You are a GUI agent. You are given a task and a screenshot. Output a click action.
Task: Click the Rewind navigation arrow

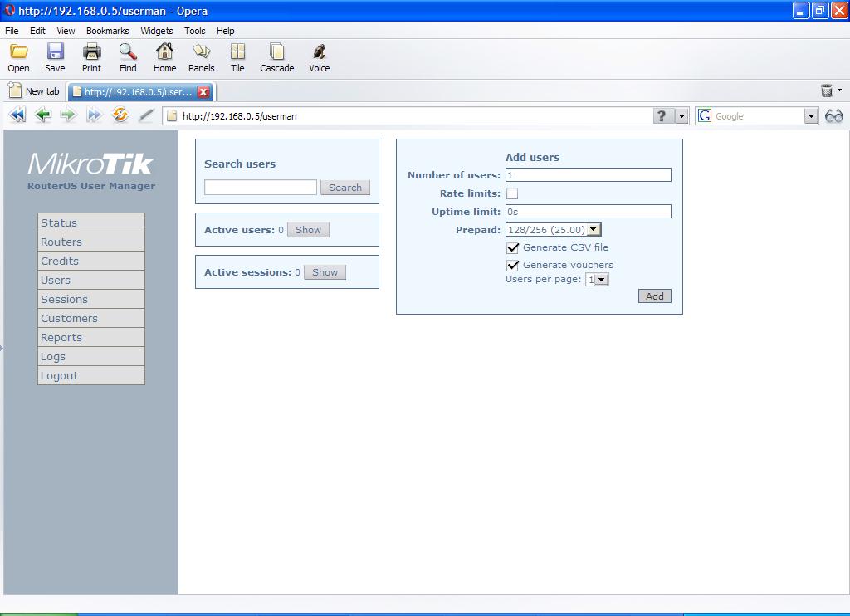pos(17,115)
